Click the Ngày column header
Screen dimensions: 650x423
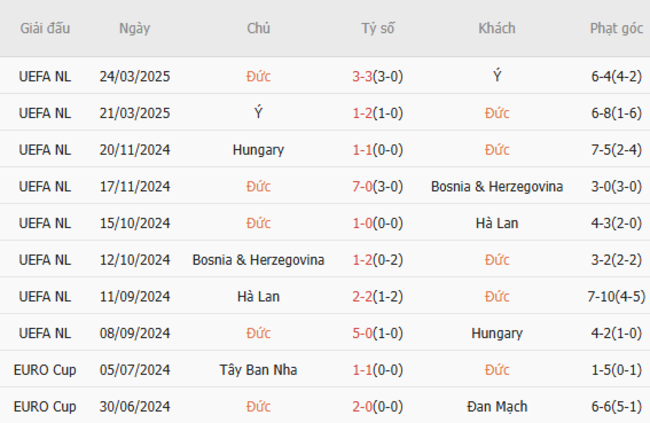[134, 28]
